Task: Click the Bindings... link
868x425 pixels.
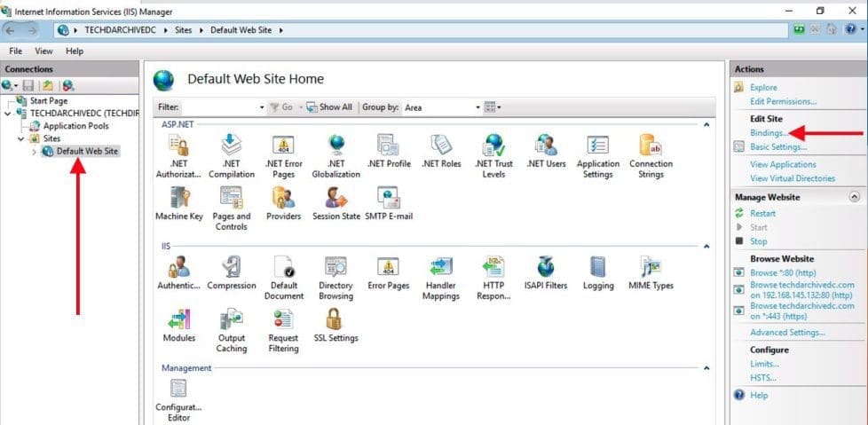Action: point(767,133)
